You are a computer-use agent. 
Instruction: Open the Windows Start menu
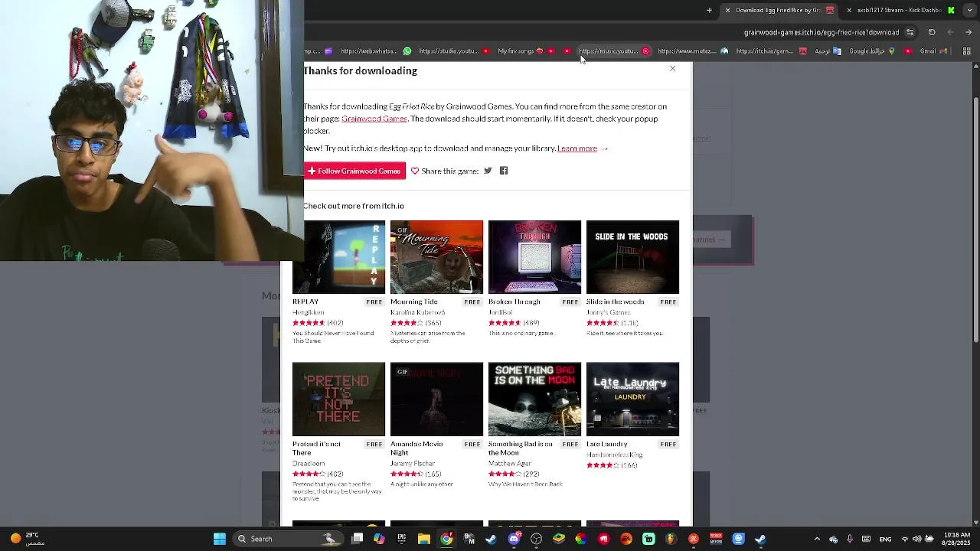(220, 539)
